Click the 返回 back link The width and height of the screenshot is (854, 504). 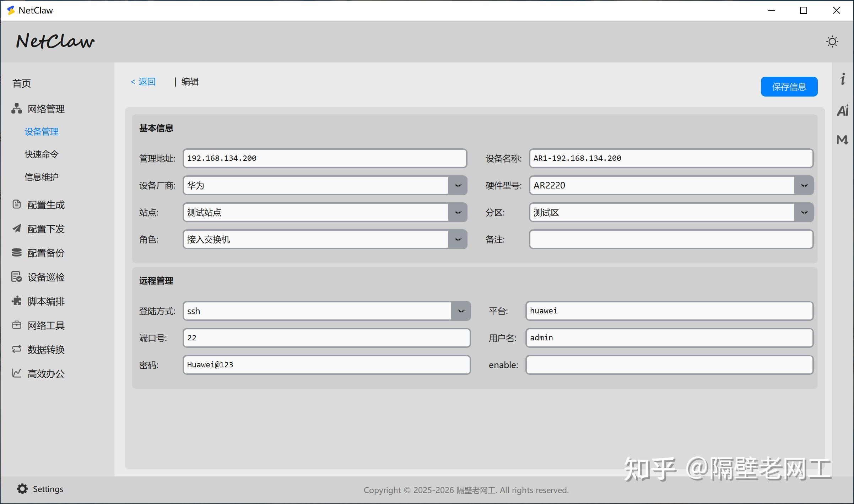click(143, 82)
